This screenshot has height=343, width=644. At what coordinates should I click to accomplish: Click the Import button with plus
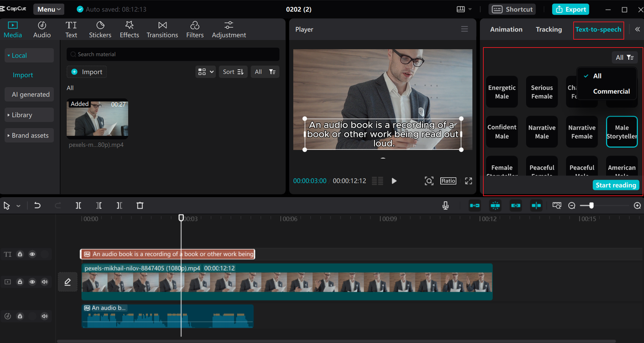point(87,72)
